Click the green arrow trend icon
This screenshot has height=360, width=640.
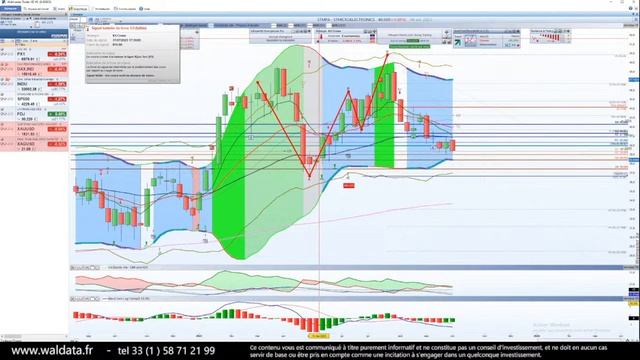(458, 42)
